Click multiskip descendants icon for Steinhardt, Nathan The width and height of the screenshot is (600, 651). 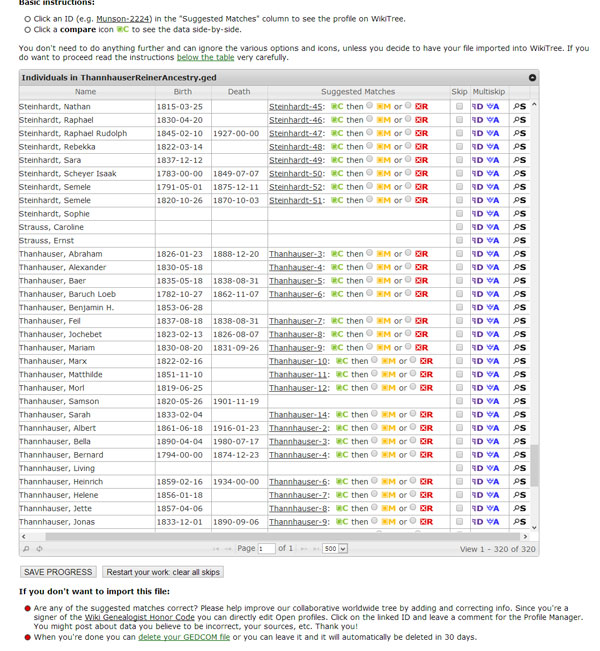[477, 107]
